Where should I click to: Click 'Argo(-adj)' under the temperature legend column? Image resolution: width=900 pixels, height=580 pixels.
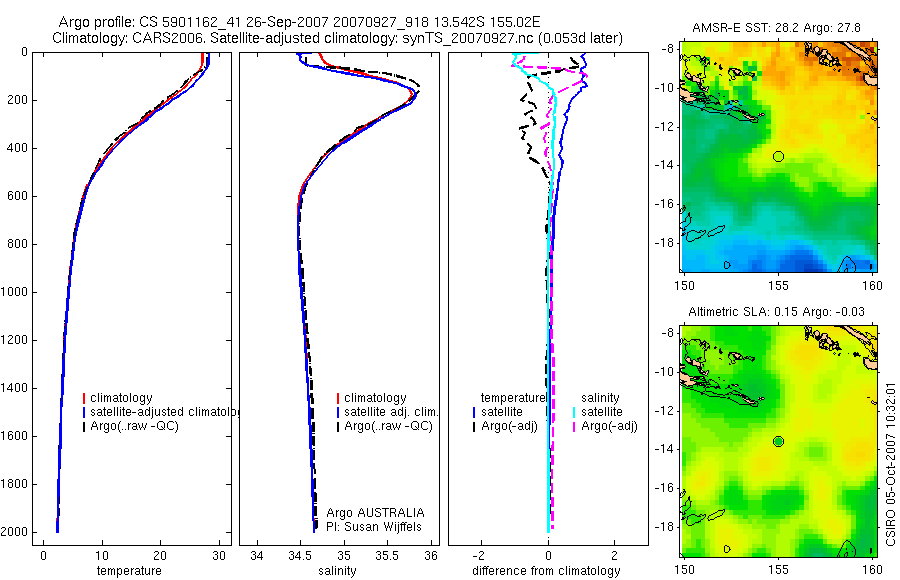pyautogui.click(x=509, y=426)
